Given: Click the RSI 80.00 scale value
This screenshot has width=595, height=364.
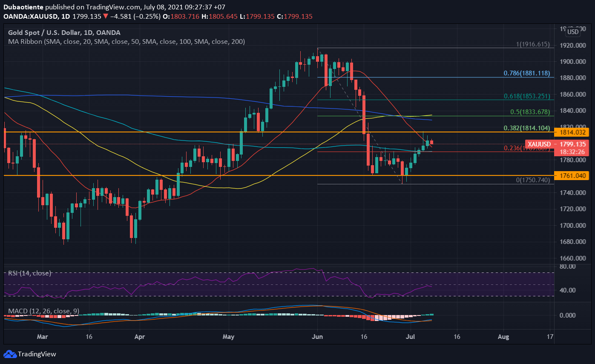Looking at the screenshot, I should (568, 266).
